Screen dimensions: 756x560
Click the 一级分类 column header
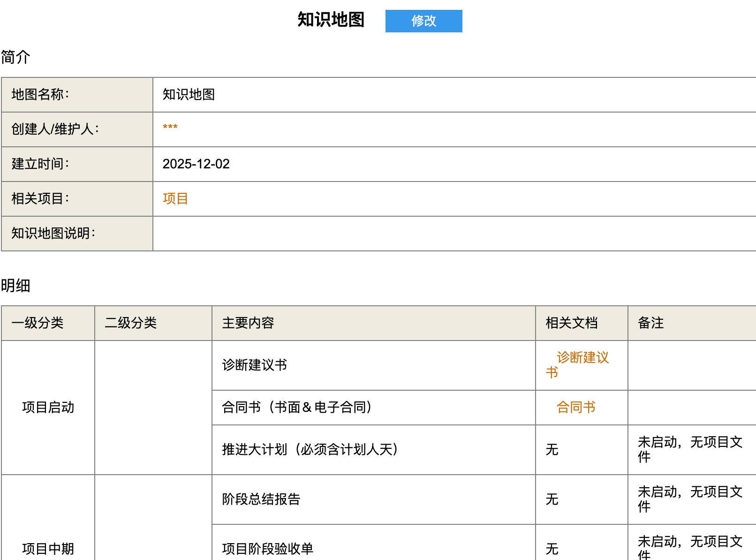click(x=38, y=323)
